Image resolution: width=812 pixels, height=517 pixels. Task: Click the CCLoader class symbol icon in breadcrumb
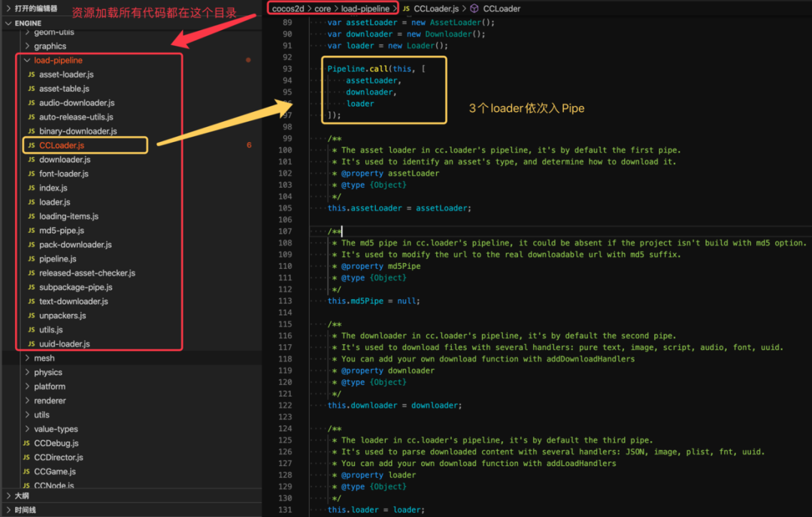(474, 9)
